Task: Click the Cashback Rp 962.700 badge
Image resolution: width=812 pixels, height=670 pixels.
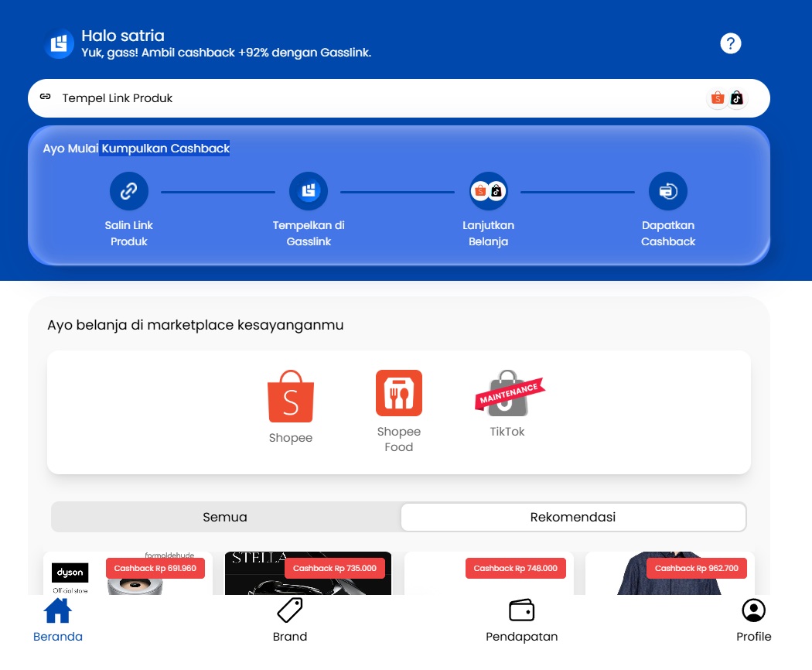Action: click(x=696, y=568)
